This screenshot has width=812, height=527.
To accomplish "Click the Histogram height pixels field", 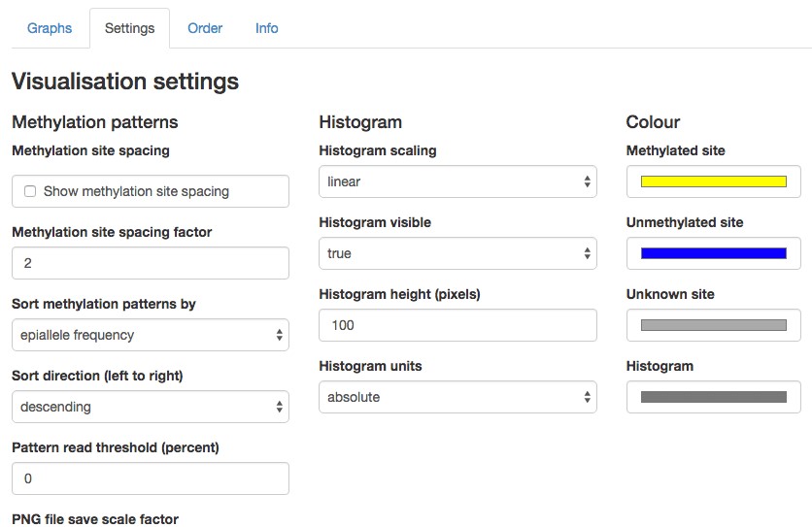I will [457, 325].
